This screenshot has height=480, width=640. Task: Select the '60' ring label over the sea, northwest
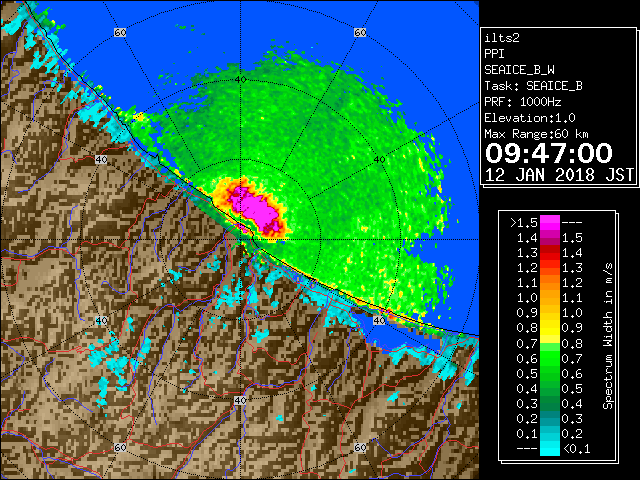[120, 32]
